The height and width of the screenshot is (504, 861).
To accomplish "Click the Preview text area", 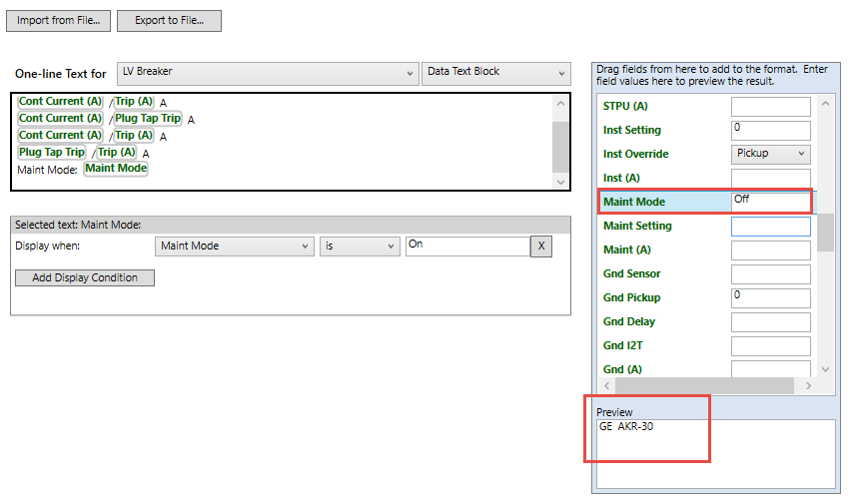I will pos(715,453).
